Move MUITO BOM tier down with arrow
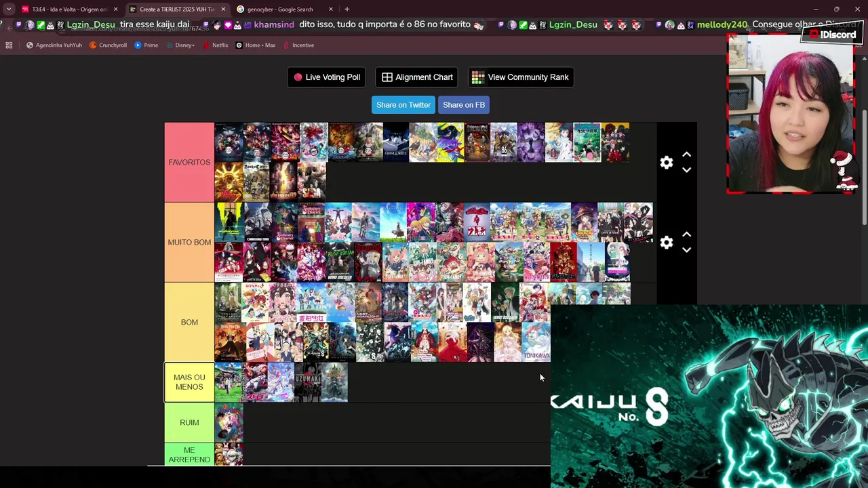This screenshot has height=488, width=868. pos(686,250)
